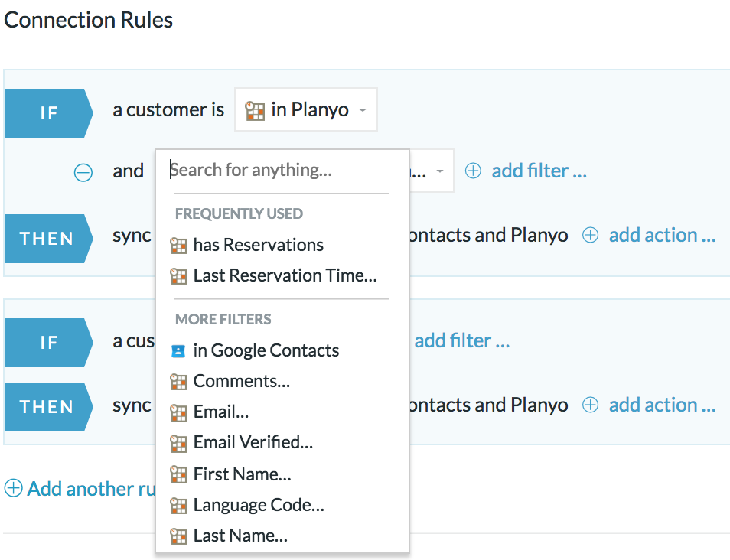
Task: Click the Planyo icon next to 'has Reservations'
Action: [x=178, y=246]
